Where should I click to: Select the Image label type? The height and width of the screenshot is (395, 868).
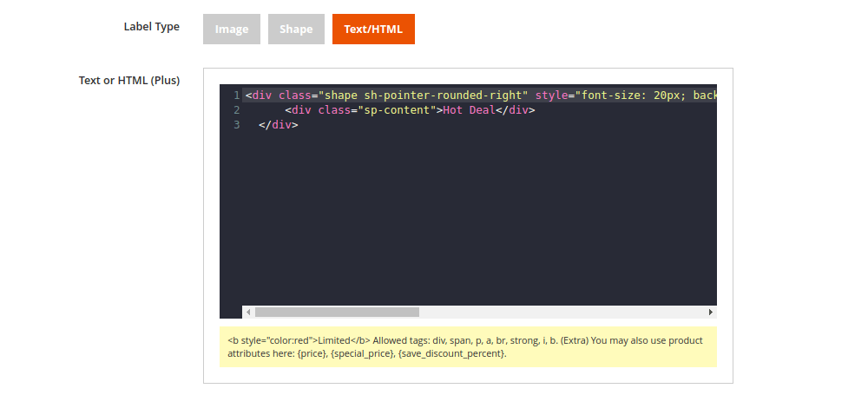coord(232,29)
